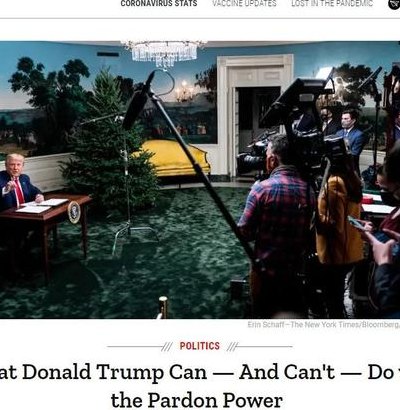The height and width of the screenshot is (410, 400).
Task: Click the presidential seal on the desk
Action: (74, 212)
